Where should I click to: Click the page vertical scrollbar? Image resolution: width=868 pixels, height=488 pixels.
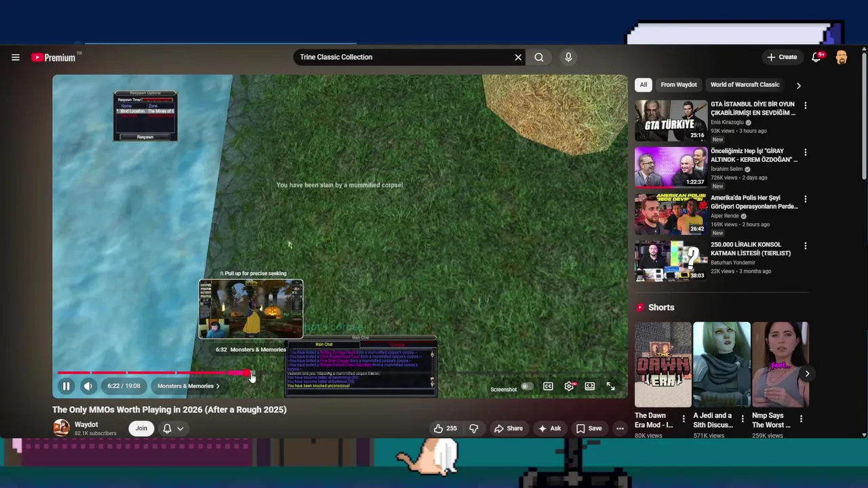click(x=864, y=115)
